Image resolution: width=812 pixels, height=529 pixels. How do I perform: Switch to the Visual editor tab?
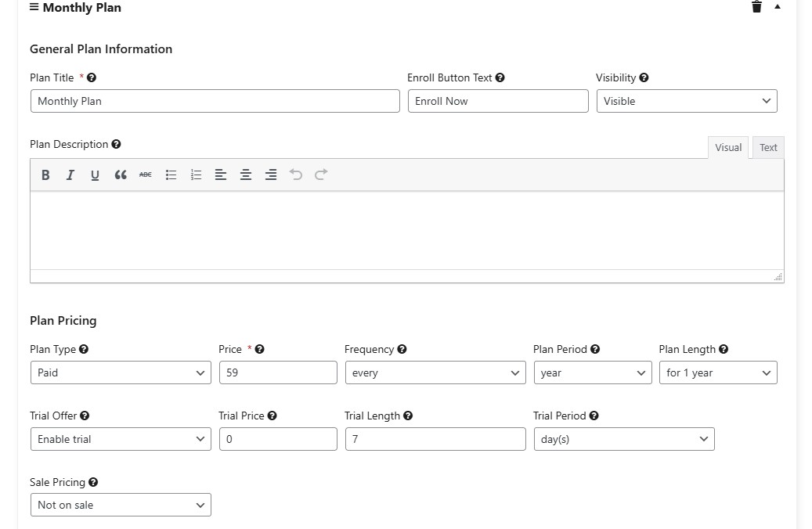pos(728,148)
